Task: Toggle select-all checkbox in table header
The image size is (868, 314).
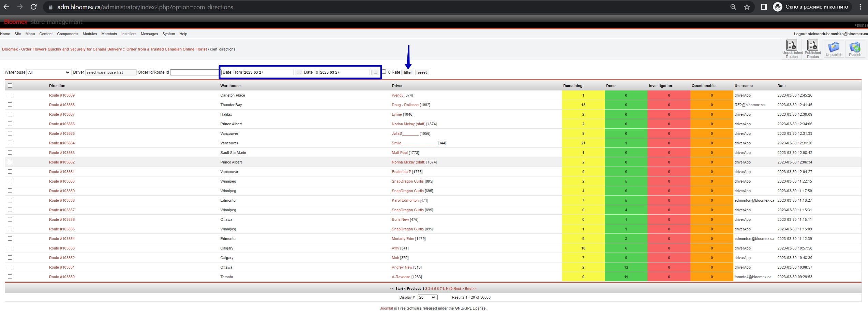Action: point(10,86)
